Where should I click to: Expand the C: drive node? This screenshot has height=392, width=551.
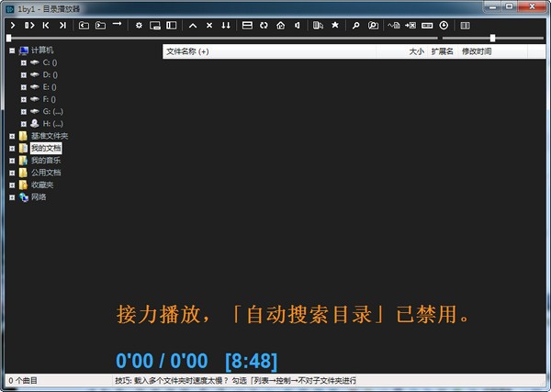(23, 62)
